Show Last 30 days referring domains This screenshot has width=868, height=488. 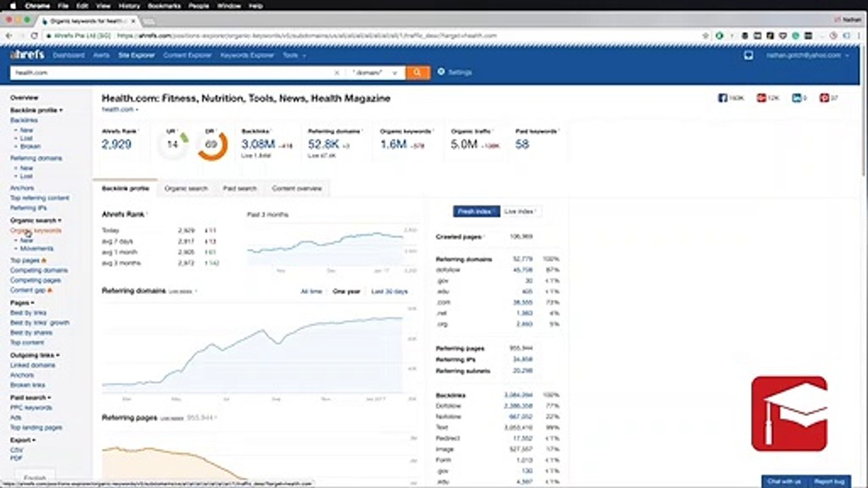click(389, 291)
